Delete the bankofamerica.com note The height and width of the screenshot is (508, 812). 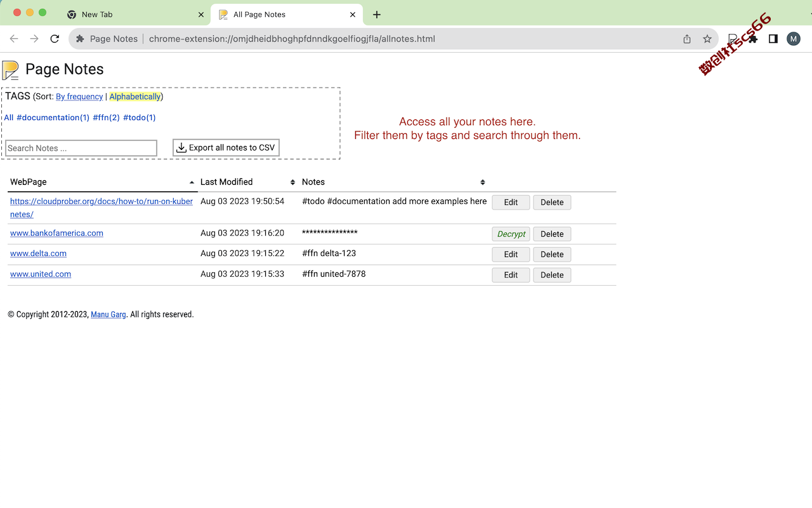click(x=552, y=234)
